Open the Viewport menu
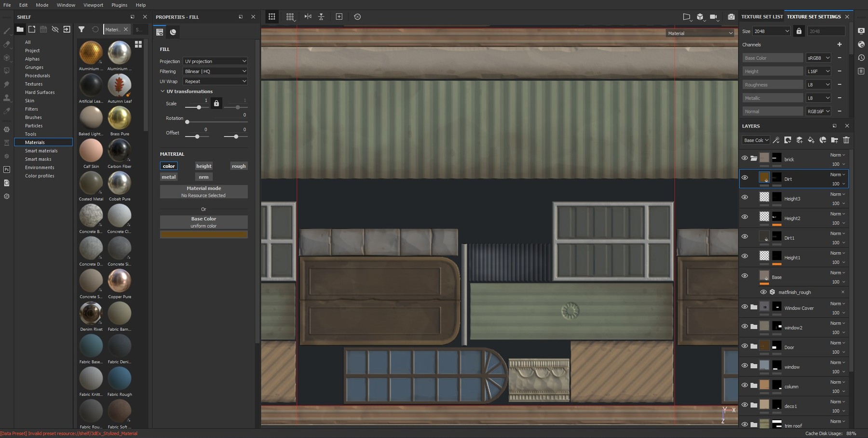Screen dimensions: 868x438 click(93, 5)
